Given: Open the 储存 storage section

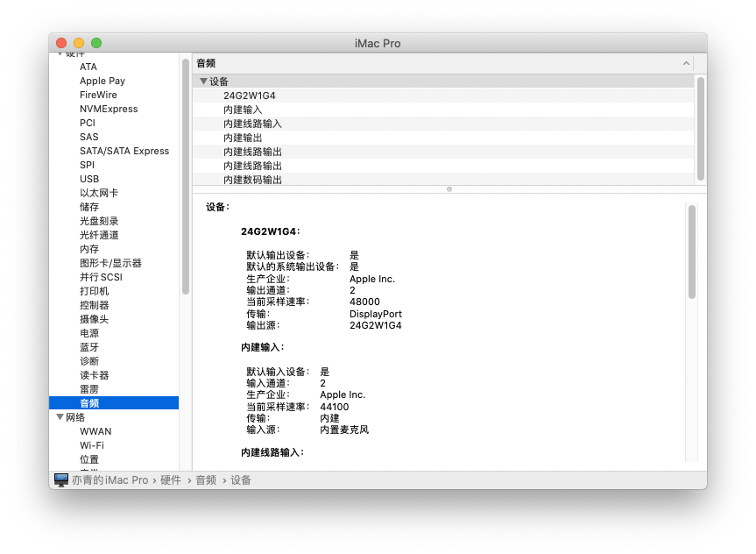Looking at the screenshot, I should coord(89,207).
